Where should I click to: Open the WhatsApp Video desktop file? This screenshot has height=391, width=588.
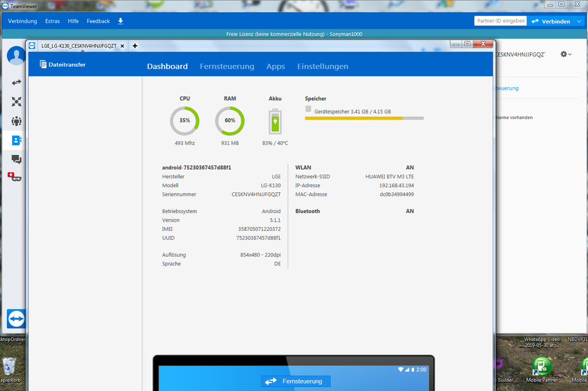click(541, 342)
